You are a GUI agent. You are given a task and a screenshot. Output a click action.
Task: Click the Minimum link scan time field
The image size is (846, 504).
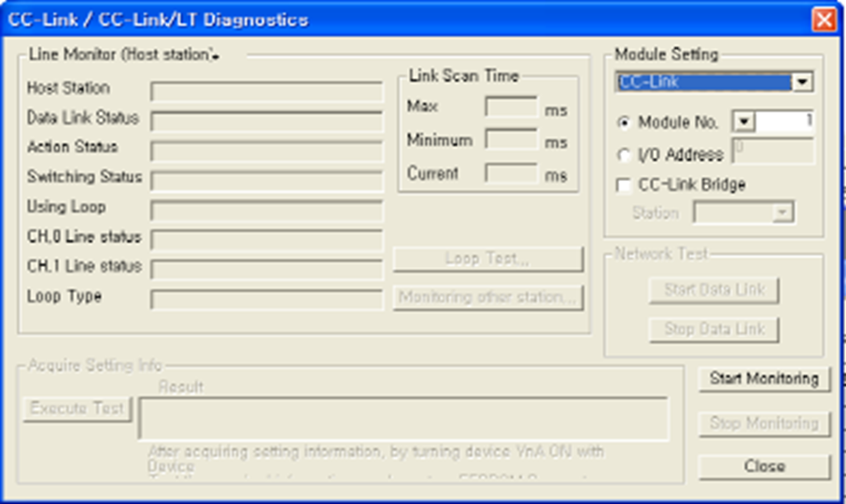coord(512,140)
